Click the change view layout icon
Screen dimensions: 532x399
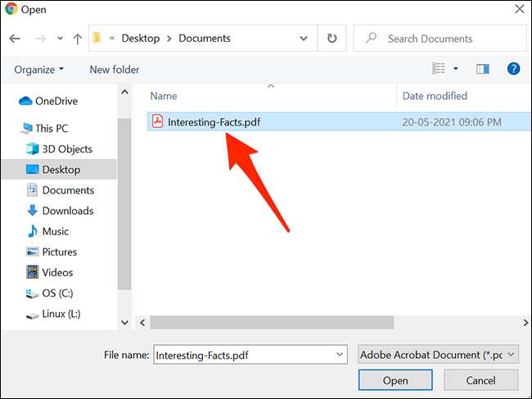coord(439,69)
